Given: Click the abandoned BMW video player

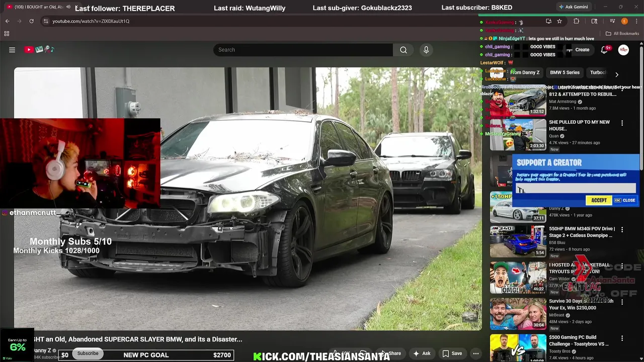Looking at the screenshot, I should tap(248, 199).
